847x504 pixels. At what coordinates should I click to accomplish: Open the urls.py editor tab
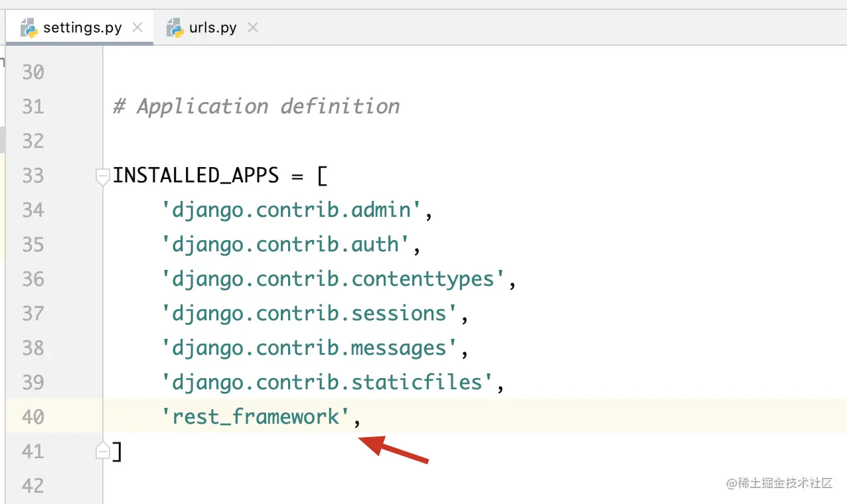pos(212,28)
